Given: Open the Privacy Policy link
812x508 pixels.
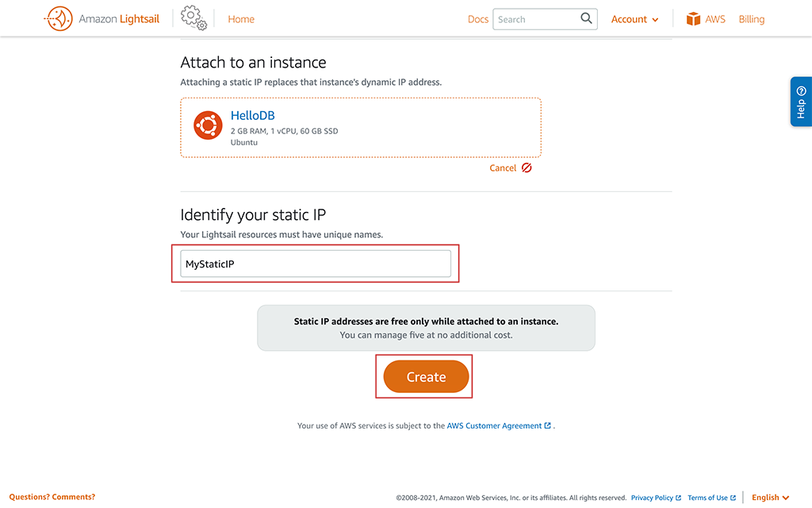Looking at the screenshot, I should (x=652, y=498).
